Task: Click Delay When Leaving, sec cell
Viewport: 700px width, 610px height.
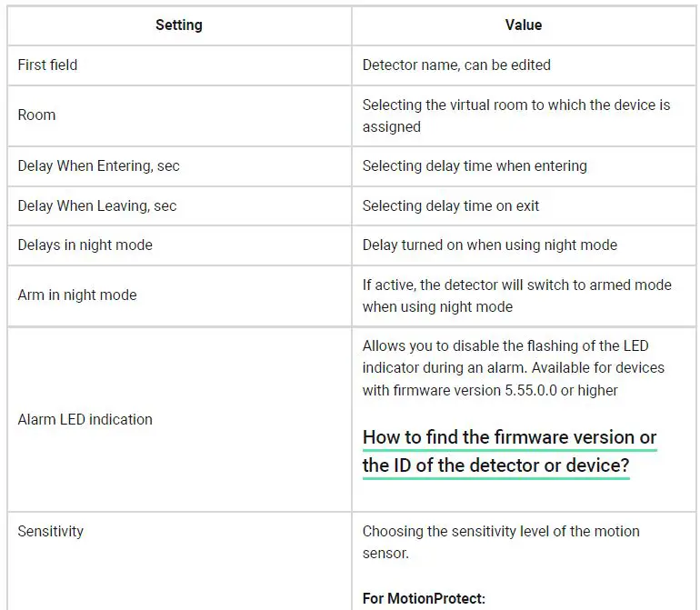Action: coord(97,205)
